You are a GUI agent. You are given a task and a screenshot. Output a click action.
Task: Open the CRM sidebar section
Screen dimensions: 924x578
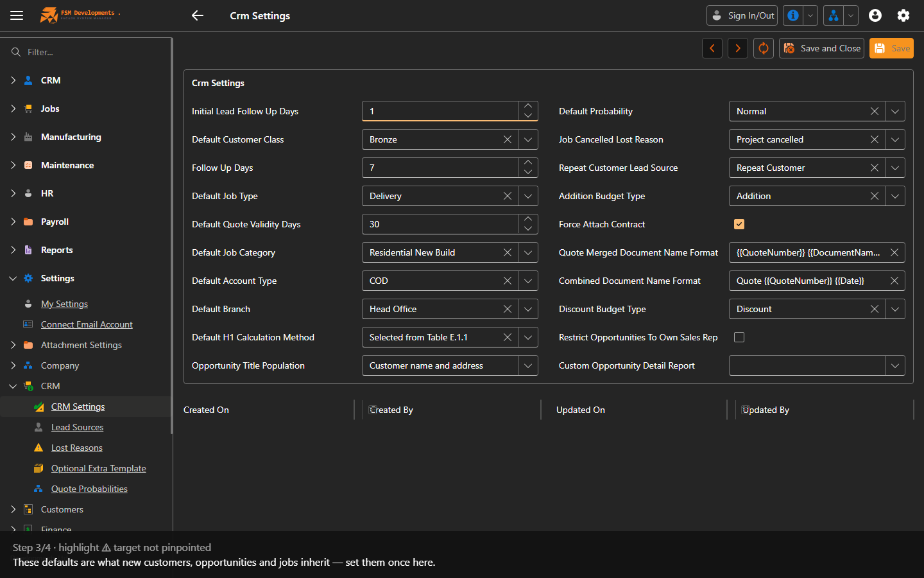click(51, 80)
